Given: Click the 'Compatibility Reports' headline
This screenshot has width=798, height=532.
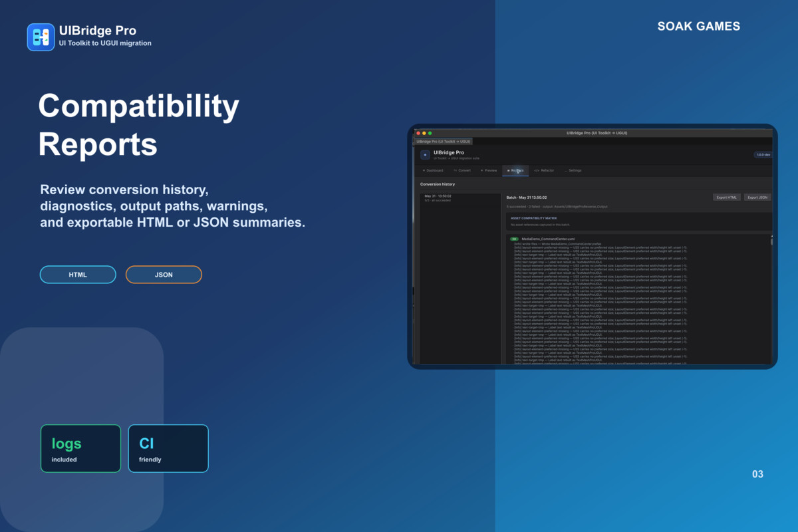Looking at the screenshot, I should 138,124.
